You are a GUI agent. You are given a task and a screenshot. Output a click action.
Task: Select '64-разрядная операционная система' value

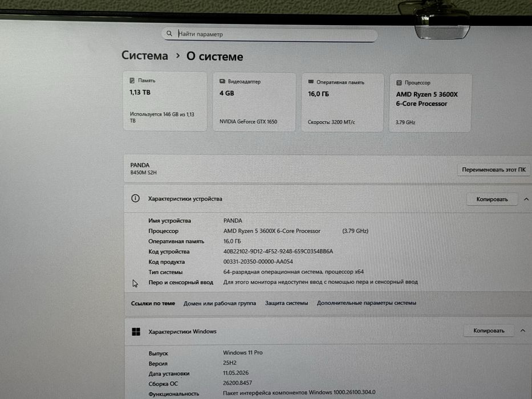point(293,272)
